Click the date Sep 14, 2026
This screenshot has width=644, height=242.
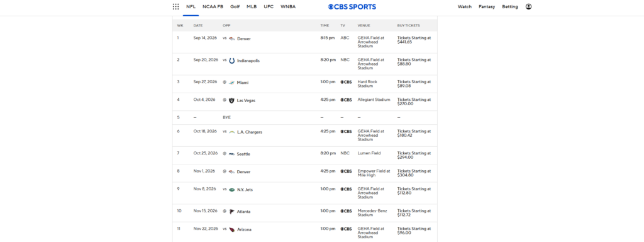point(206,38)
